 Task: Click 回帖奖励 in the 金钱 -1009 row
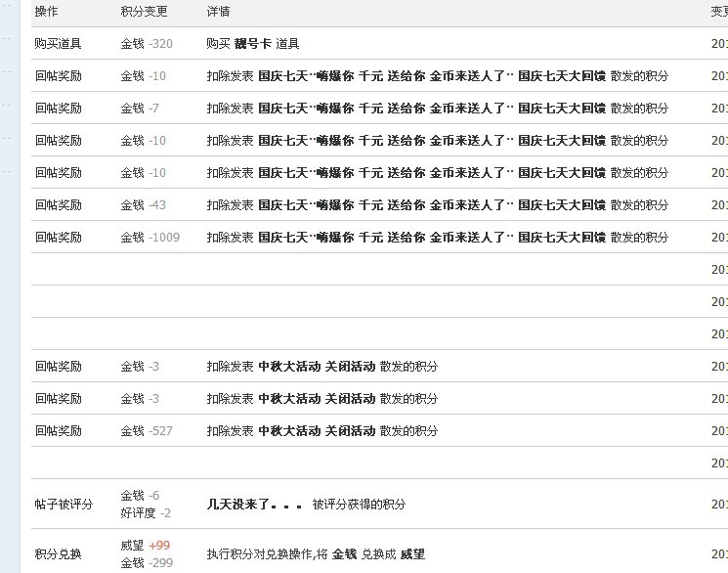tap(58, 238)
